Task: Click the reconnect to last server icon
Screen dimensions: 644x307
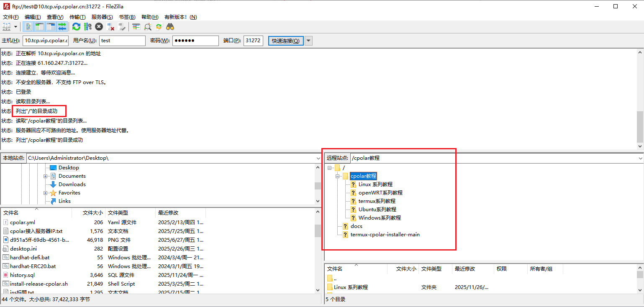Action: coord(122,27)
